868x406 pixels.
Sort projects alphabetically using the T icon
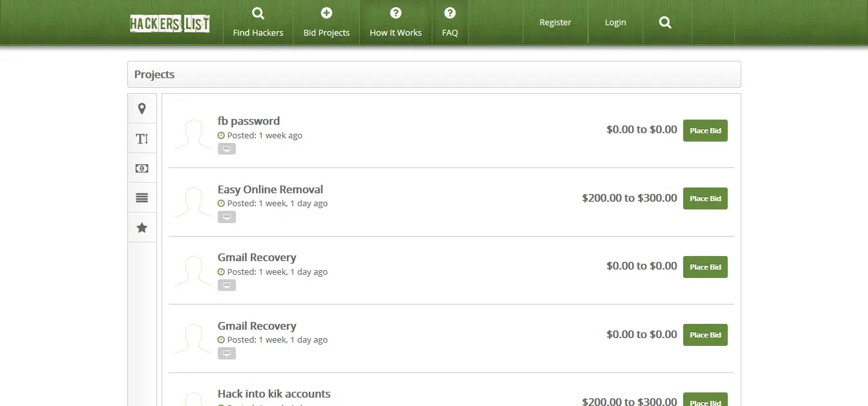142,138
